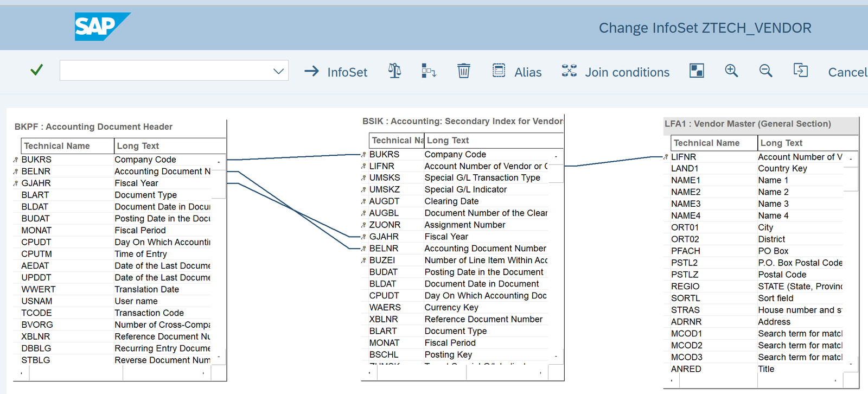Zoom in on the join diagram

tap(731, 71)
